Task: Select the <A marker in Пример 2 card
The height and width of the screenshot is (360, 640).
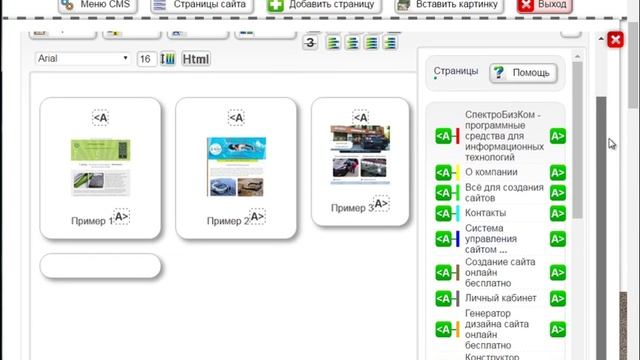Action: [x=236, y=118]
